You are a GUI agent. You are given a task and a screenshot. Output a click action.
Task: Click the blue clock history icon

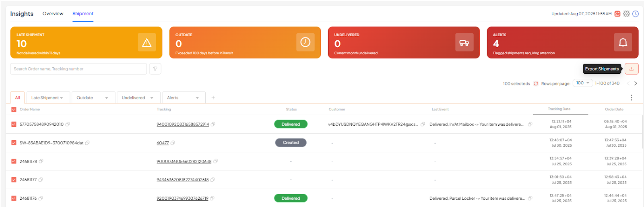coord(636,14)
